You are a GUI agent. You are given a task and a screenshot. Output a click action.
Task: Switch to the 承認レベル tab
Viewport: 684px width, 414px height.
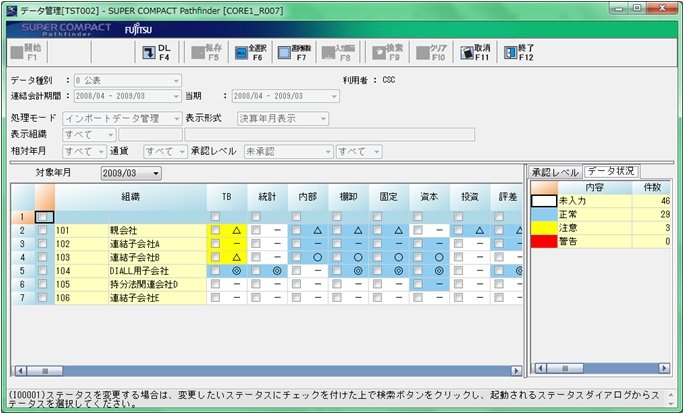click(555, 173)
